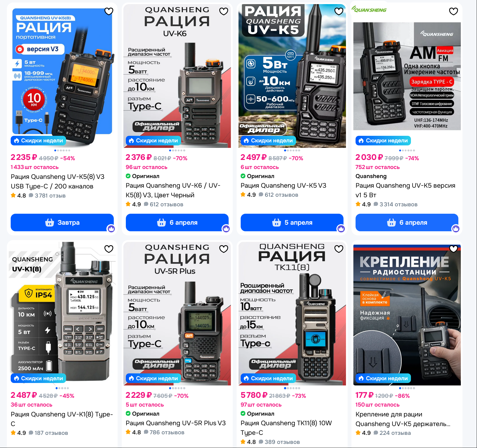Click purple badge icon on Завтра button
This screenshot has width=477, height=448.
pos(111,229)
